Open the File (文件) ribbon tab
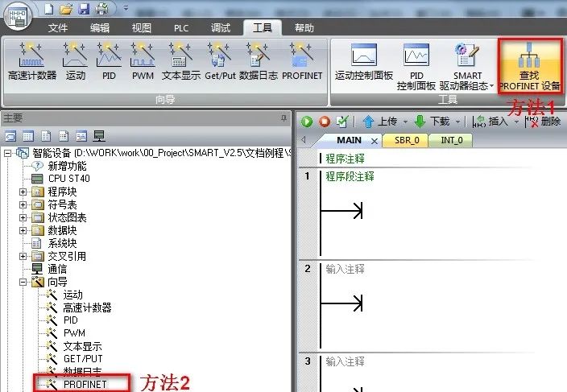567x392 pixels. pyautogui.click(x=58, y=28)
